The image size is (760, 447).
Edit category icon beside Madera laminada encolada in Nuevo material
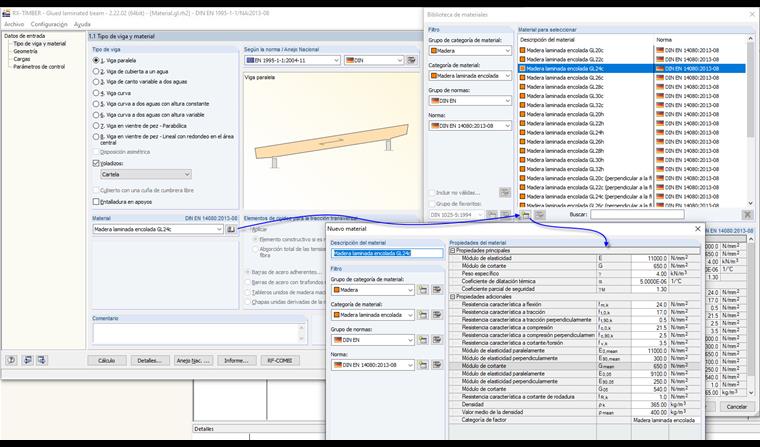coord(437,315)
